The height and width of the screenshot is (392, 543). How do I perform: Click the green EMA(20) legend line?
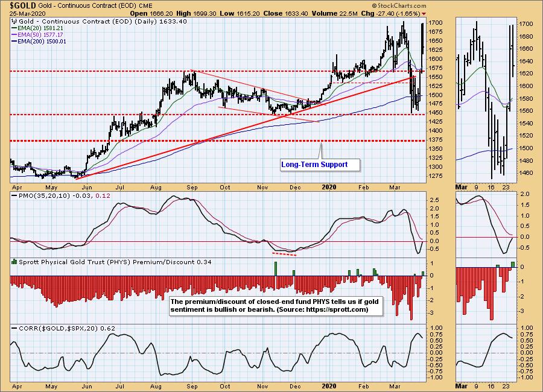pyautogui.click(x=14, y=28)
